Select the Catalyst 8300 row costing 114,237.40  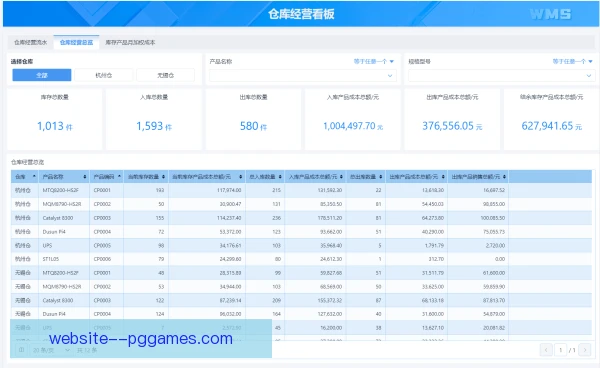[301, 218]
